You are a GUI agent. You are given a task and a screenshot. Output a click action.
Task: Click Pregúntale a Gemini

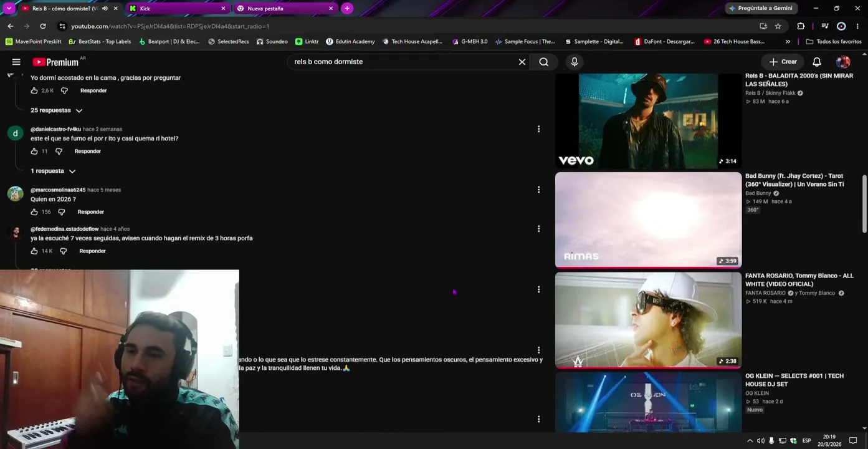(761, 8)
